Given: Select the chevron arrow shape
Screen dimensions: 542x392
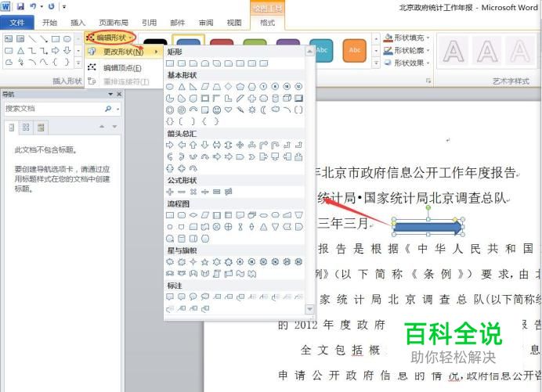Looking at the screenshot, I should pos(252,156).
